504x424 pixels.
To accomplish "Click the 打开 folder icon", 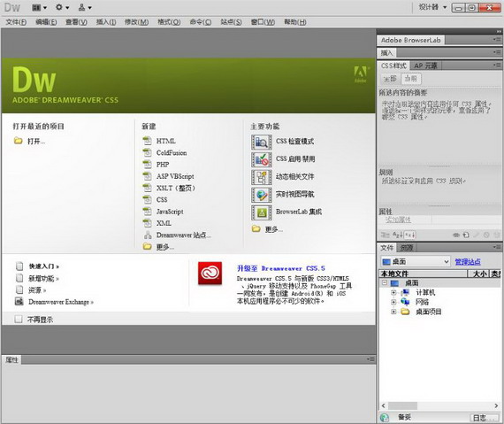I will 19,141.
